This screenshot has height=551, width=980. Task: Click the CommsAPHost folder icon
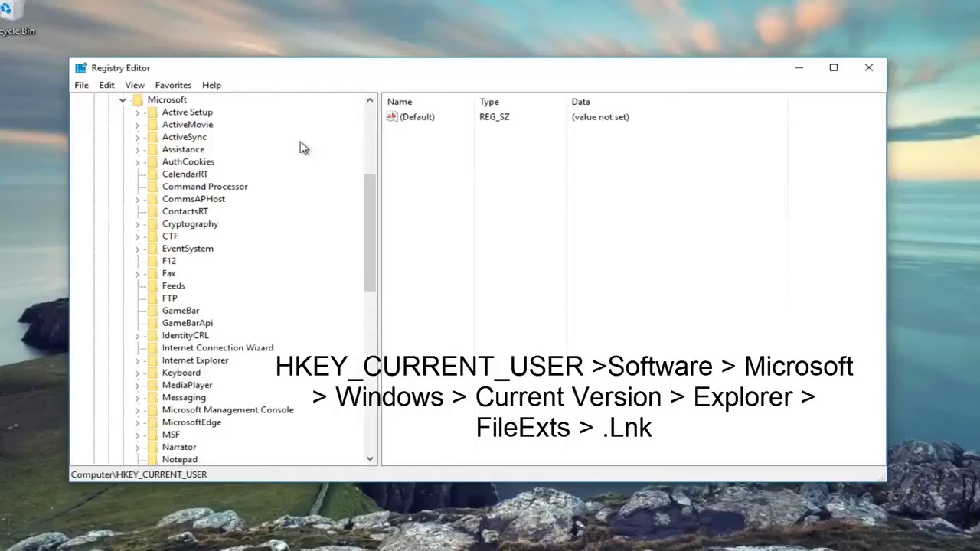pos(152,199)
